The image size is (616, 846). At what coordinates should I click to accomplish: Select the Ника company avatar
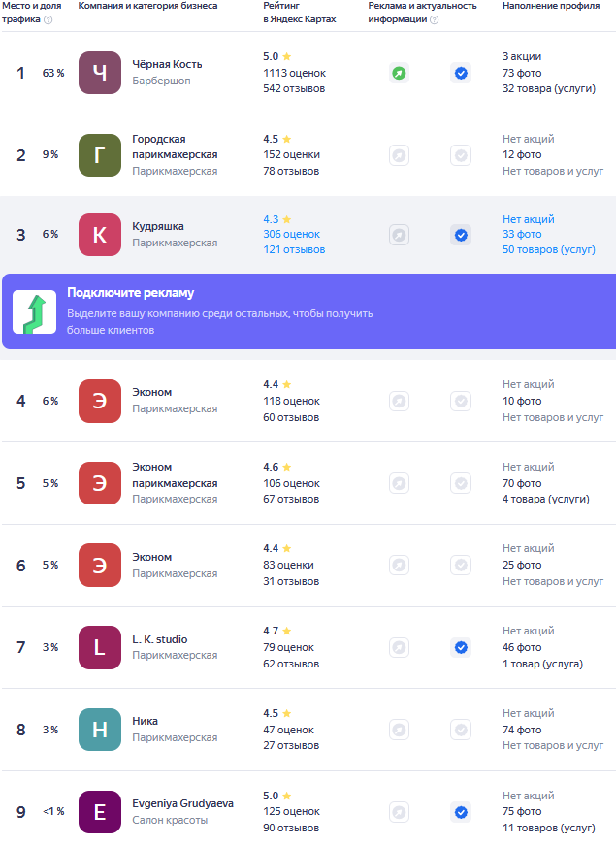100,730
